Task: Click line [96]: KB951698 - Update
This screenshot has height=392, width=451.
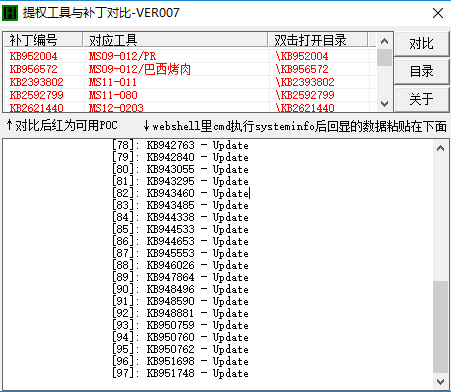Action: (180, 361)
